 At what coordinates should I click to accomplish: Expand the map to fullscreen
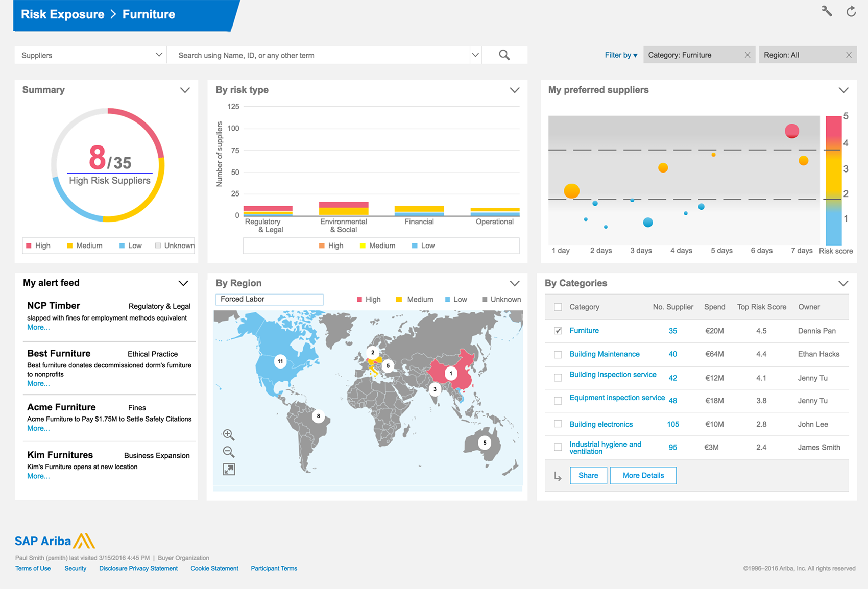pyautogui.click(x=229, y=469)
